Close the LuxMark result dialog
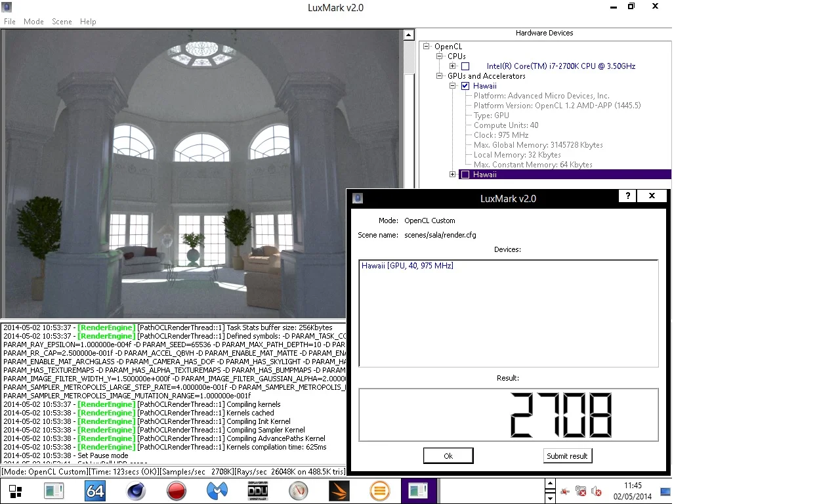The height and width of the screenshot is (504, 840). [x=652, y=196]
